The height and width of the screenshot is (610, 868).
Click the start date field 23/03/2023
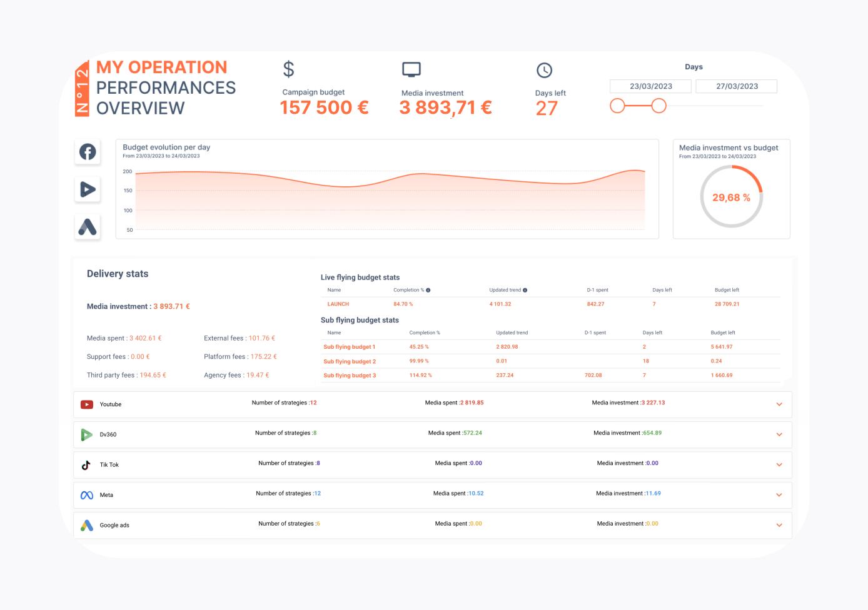650,86
